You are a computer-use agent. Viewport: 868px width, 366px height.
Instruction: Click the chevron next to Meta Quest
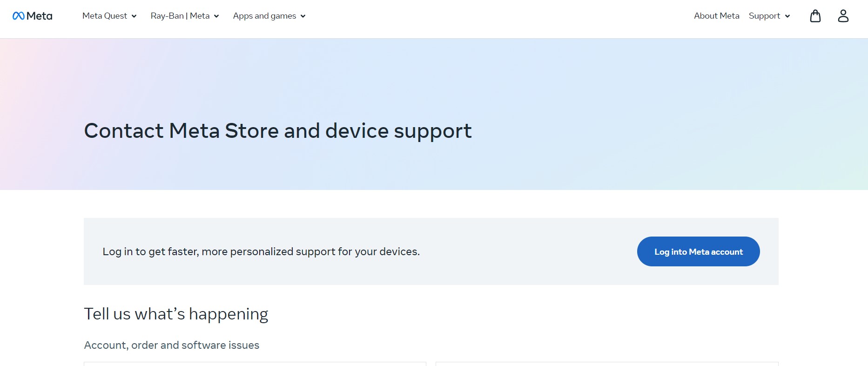(135, 16)
